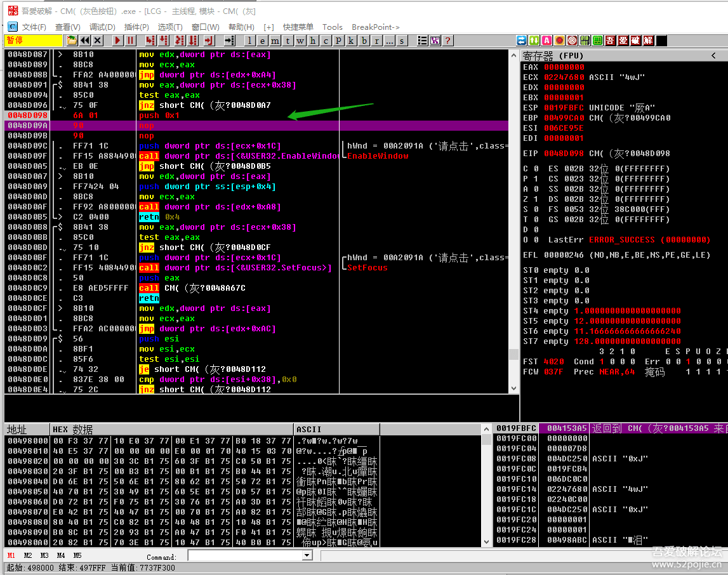Open the BreakPoint-> menu
The image size is (728, 575).
coord(376,27)
